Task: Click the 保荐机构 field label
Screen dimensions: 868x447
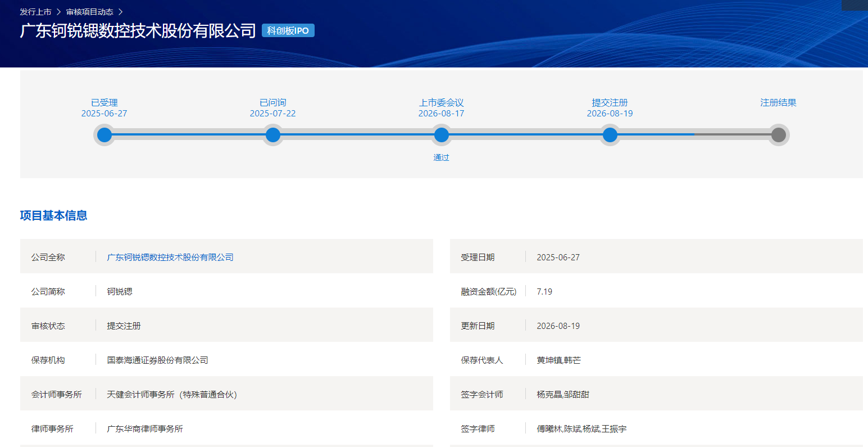Action: [x=48, y=360]
